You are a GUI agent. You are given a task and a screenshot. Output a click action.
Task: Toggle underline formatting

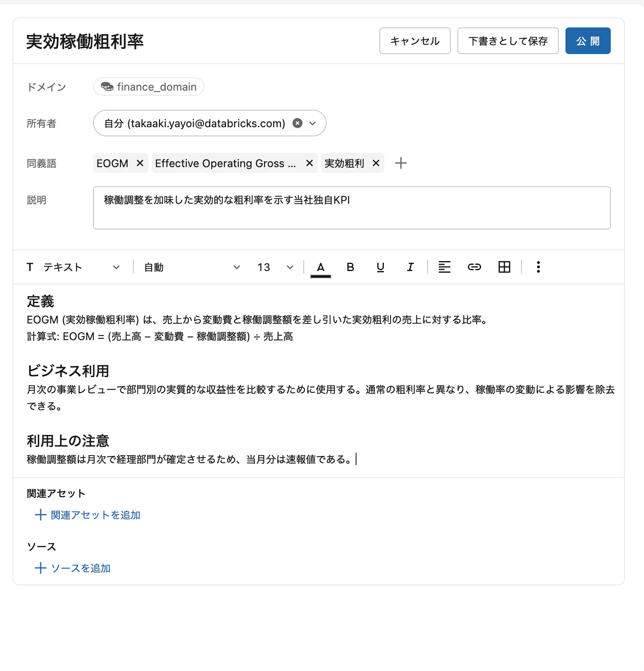point(380,267)
